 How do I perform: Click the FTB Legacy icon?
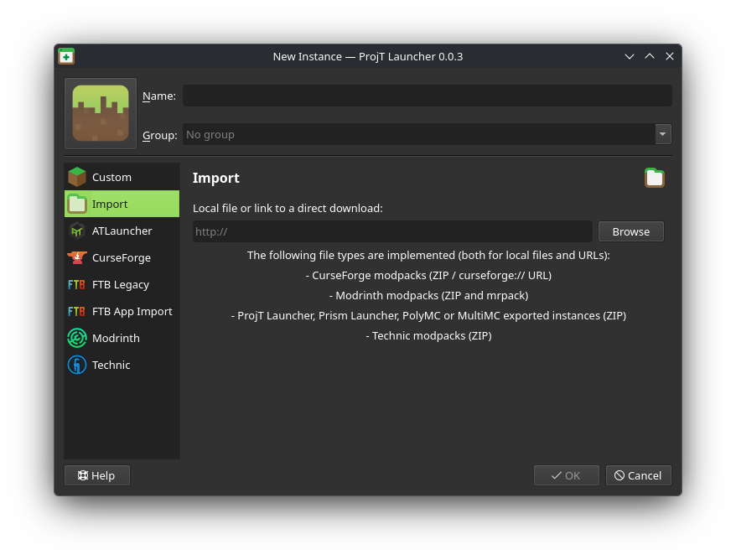(x=78, y=284)
